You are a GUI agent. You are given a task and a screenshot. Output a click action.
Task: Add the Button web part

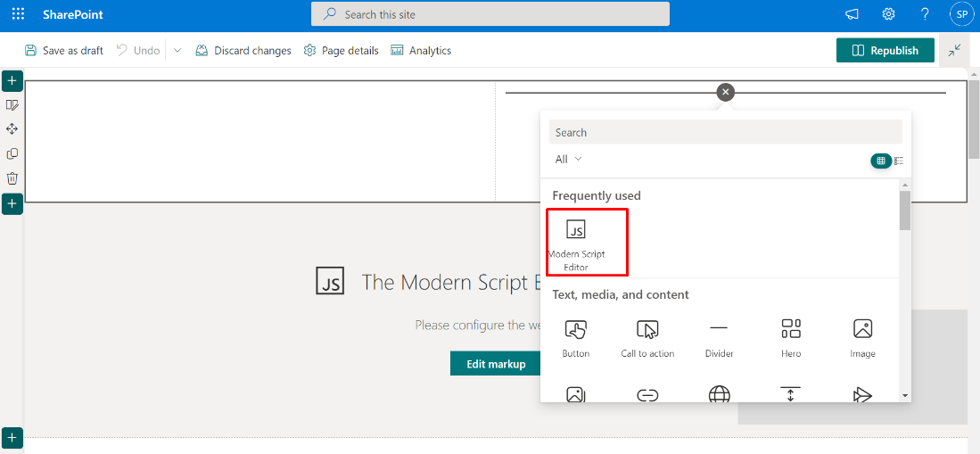click(576, 338)
